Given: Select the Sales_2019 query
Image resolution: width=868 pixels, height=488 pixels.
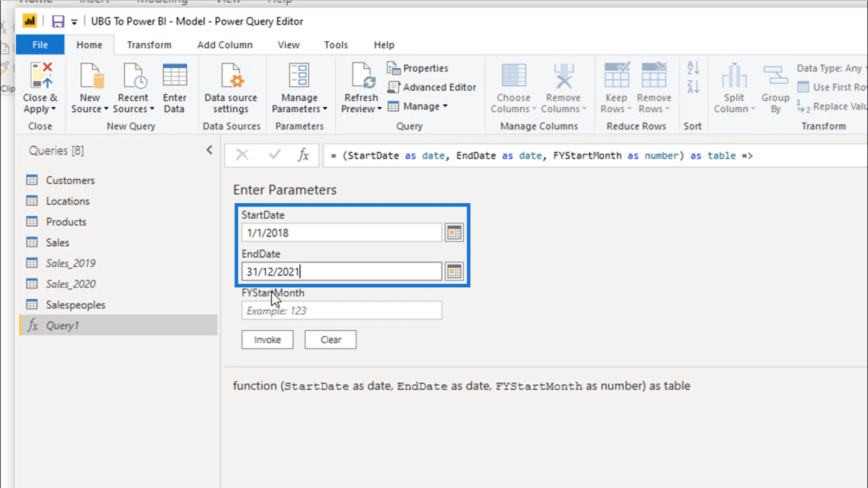Looking at the screenshot, I should point(118,263).
